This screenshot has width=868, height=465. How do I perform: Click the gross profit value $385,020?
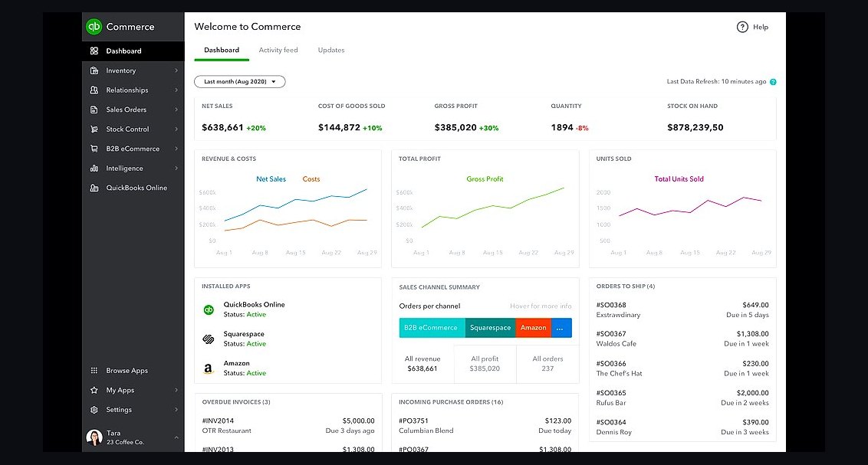[455, 128]
